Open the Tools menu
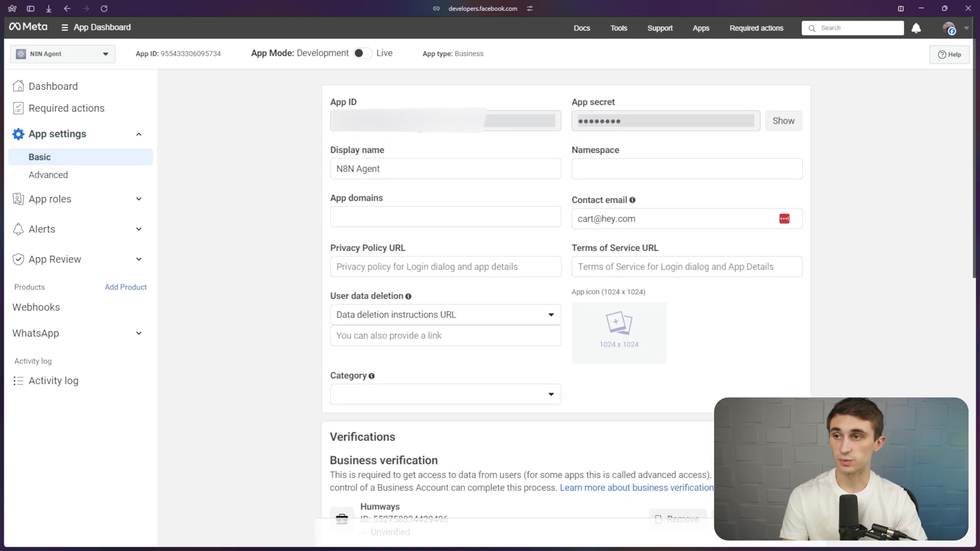 coord(619,28)
